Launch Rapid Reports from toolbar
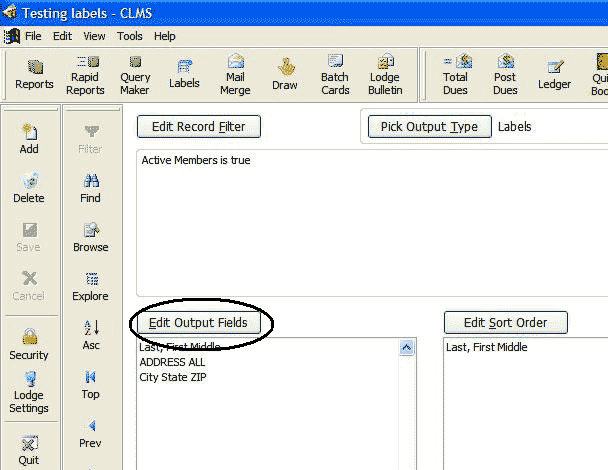The image size is (608, 470). pos(85,75)
